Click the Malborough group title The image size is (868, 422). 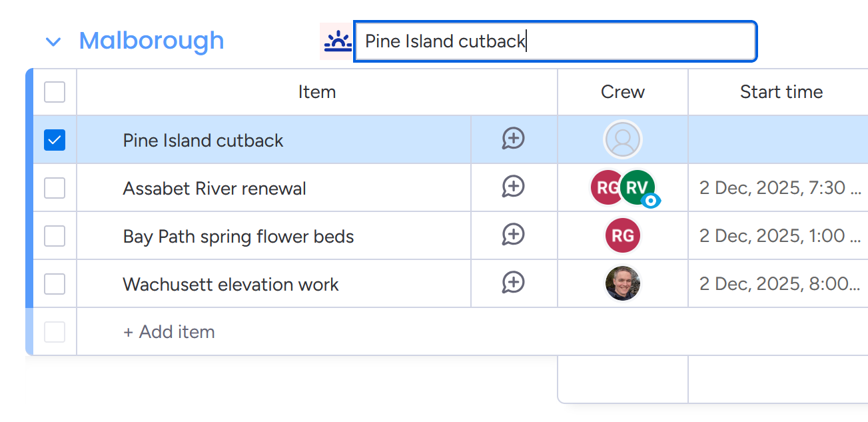tap(151, 41)
